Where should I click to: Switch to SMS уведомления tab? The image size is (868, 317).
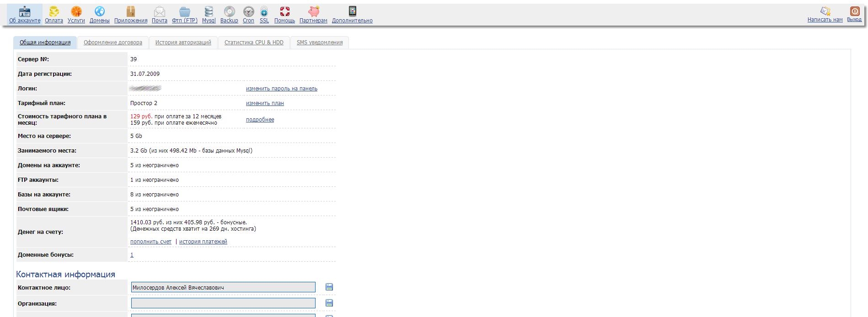point(320,42)
